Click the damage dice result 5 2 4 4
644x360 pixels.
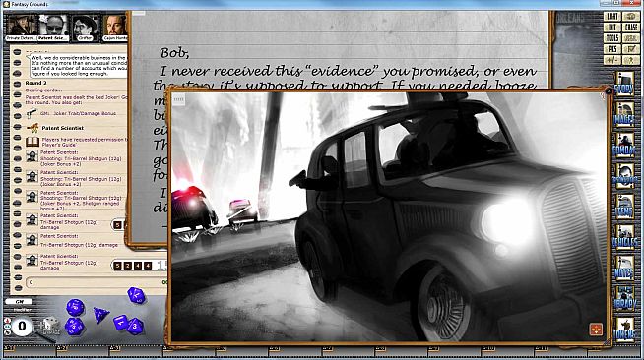click(133, 266)
